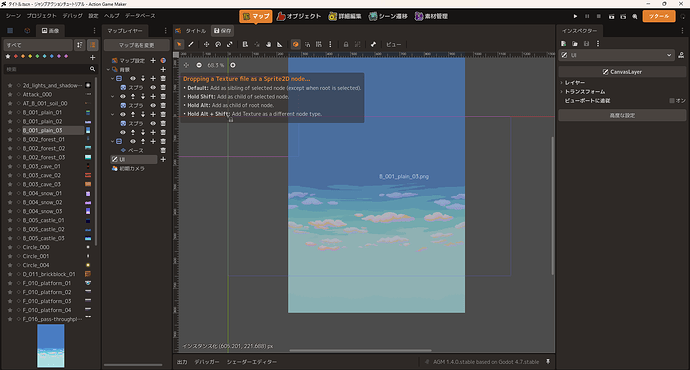The image size is (690, 370).
Task: Open the プロジェクト menu
Action: tap(41, 16)
